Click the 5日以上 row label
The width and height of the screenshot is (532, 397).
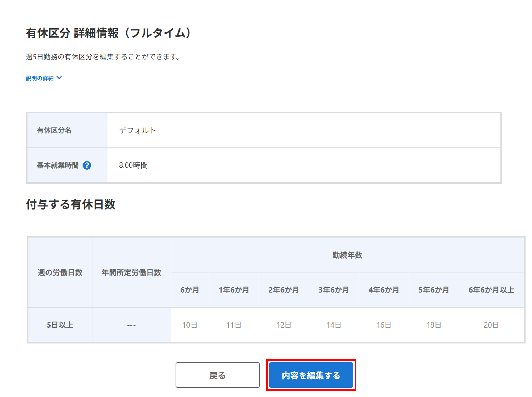[x=60, y=325]
